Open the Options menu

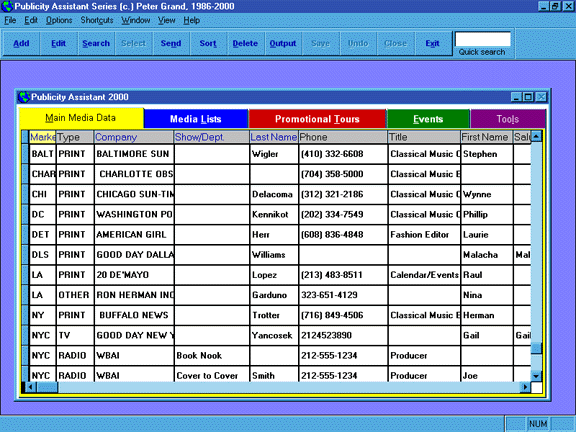click(x=59, y=20)
